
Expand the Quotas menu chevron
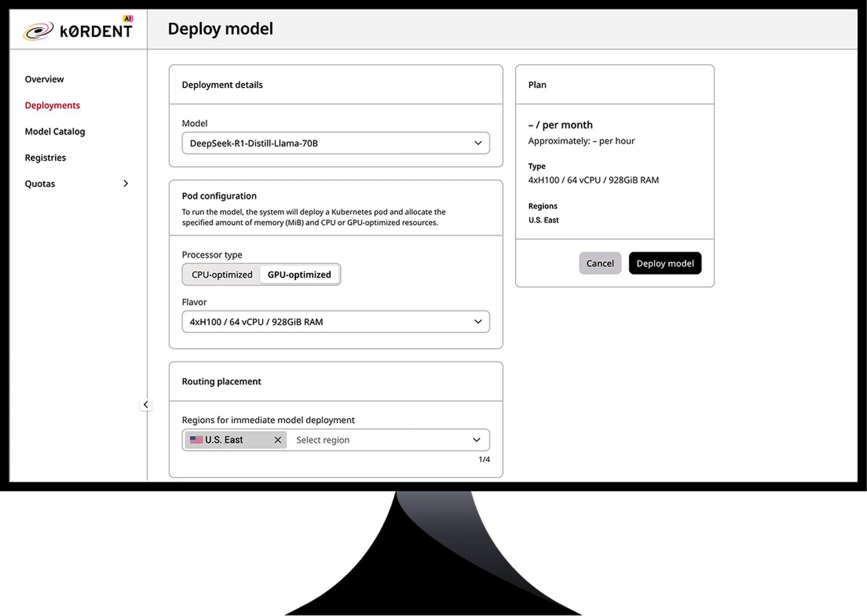(126, 184)
